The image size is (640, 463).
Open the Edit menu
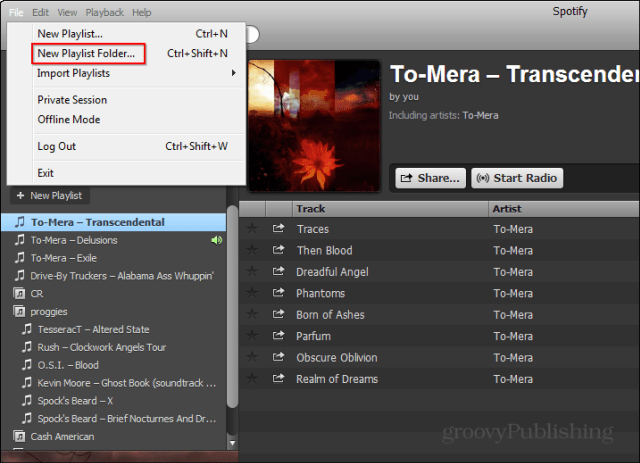coord(40,13)
